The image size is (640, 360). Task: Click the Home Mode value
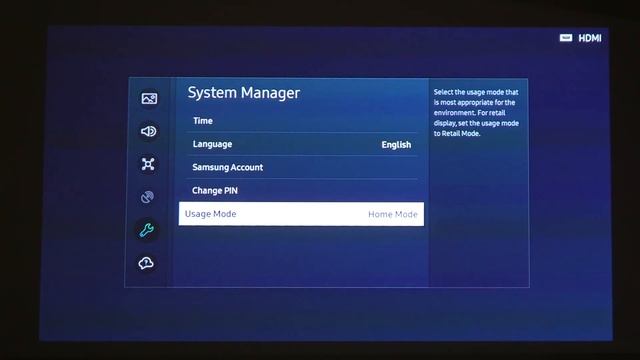tap(393, 214)
